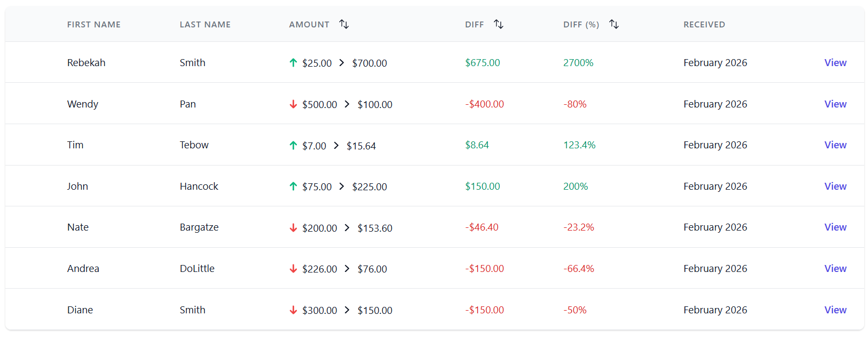Click the Diff (%) header text

click(x=581, y=25)
